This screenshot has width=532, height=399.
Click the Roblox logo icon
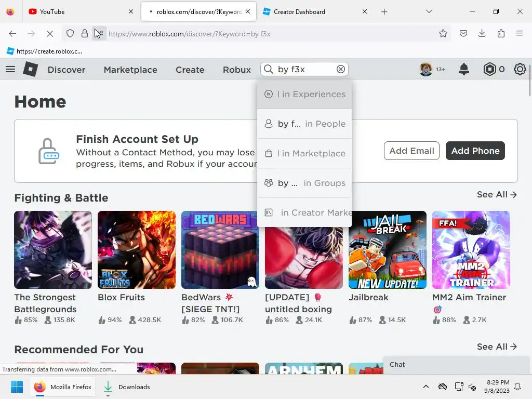tap(30, 69)
